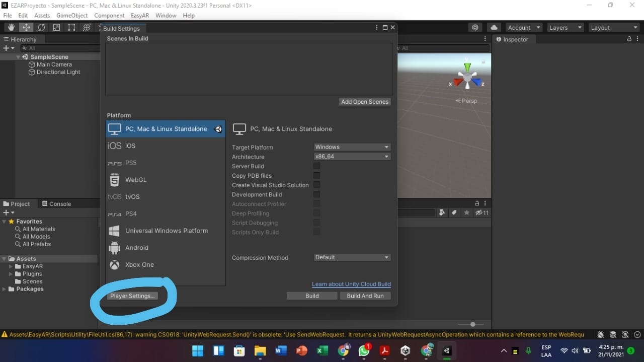This screenshot has width=644, height=362.
Task: Adjust the Scene view zoom slider
Action: tap(472, 324)
